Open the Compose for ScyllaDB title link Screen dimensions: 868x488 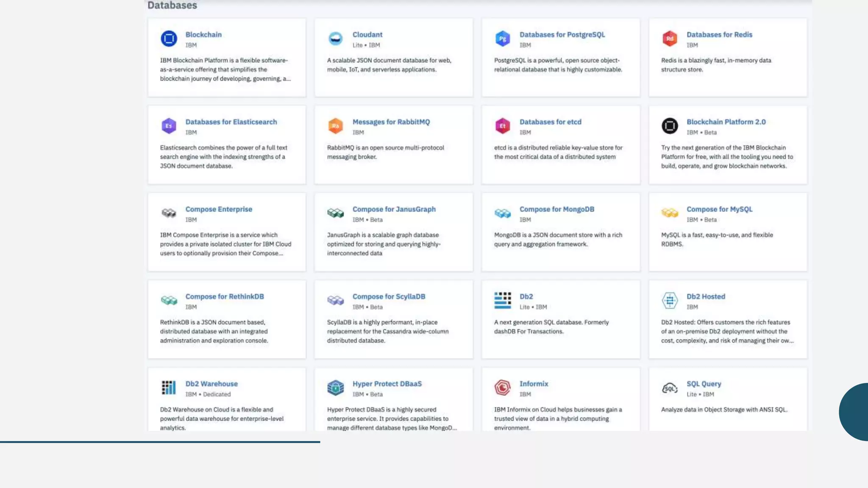tap(389, 297)
